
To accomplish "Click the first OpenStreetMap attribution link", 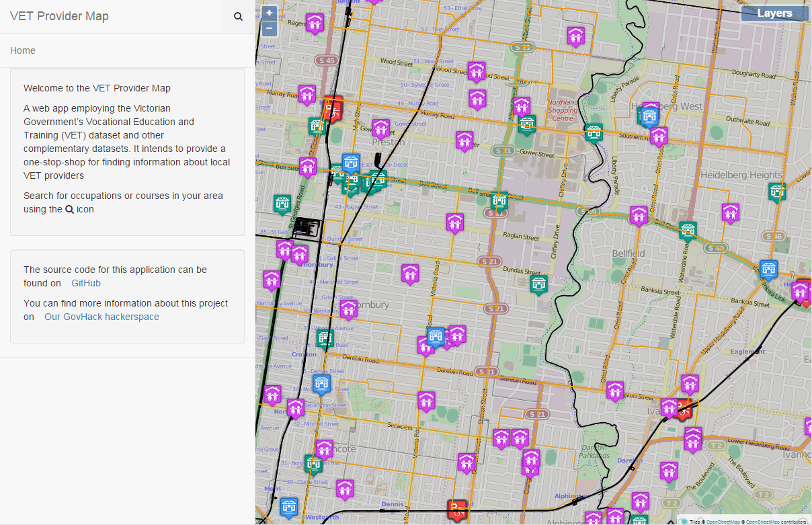I will [723, 522].
